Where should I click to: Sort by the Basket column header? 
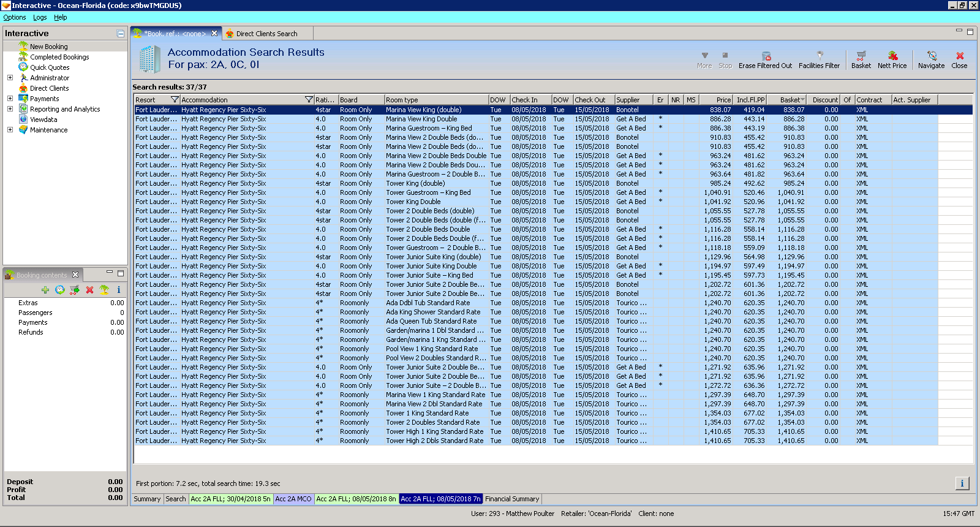[790, 100]
